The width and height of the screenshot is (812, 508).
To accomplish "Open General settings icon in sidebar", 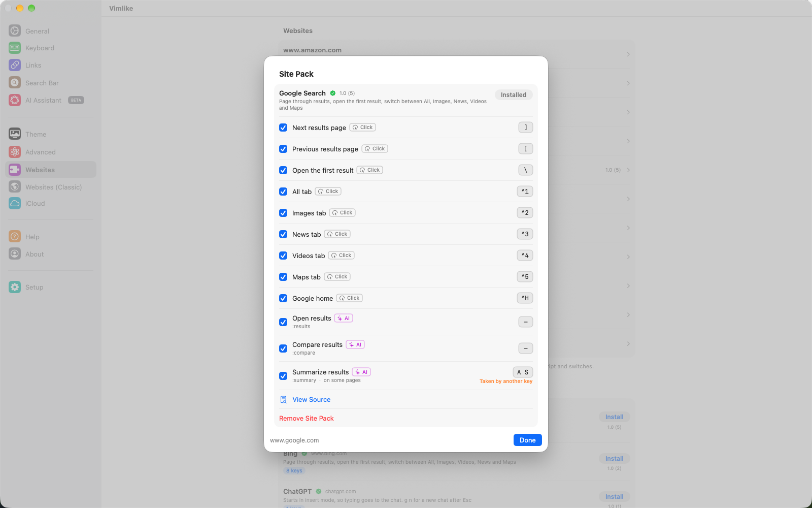I will click(x=15, y=30).
